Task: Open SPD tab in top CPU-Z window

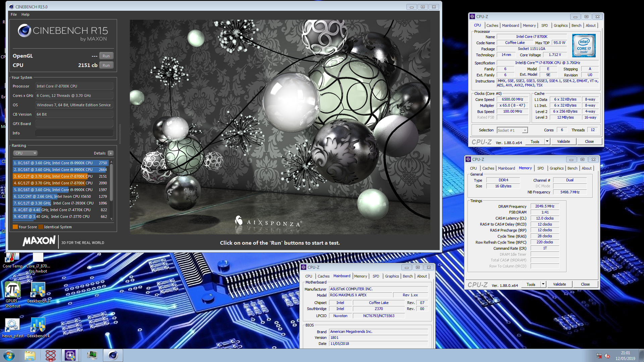Action: point(545,25)
